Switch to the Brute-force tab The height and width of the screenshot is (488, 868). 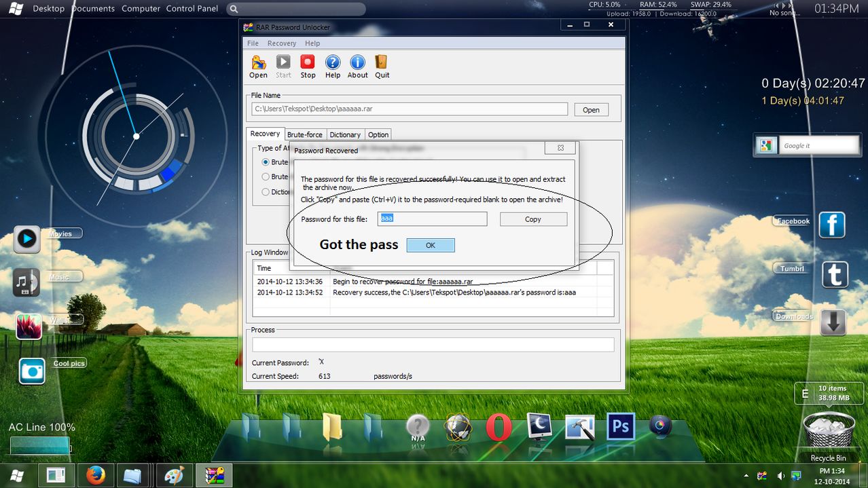(x=305, y=134)
